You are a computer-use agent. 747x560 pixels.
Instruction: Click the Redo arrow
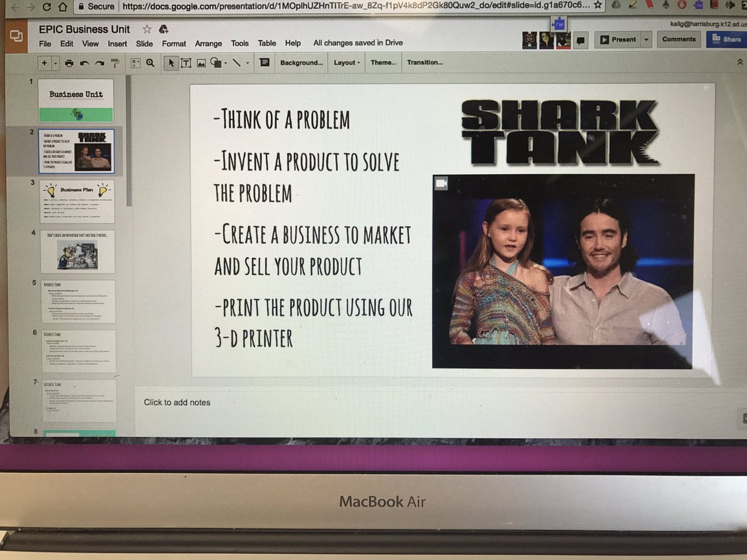pyautogui.click(x=100, y=63)
